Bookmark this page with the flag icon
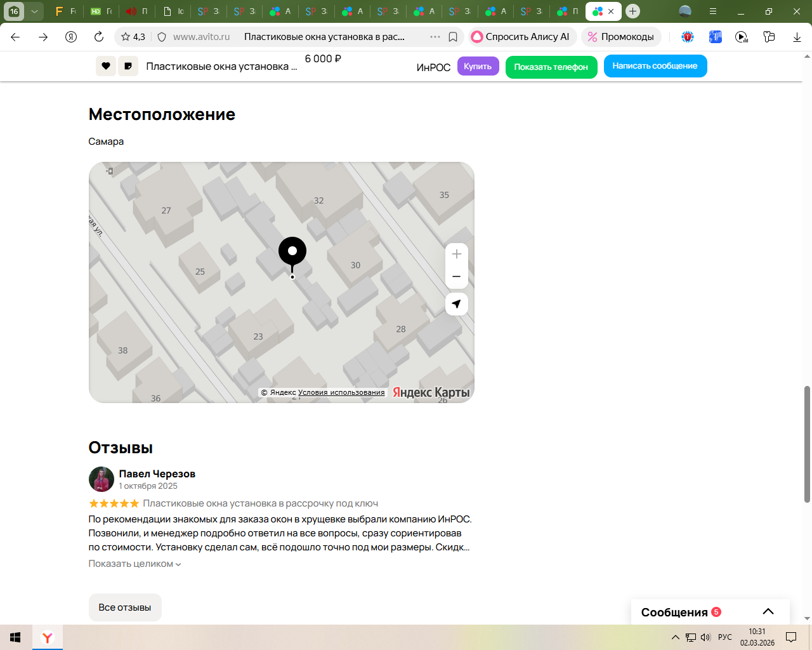 pos(453,37)
